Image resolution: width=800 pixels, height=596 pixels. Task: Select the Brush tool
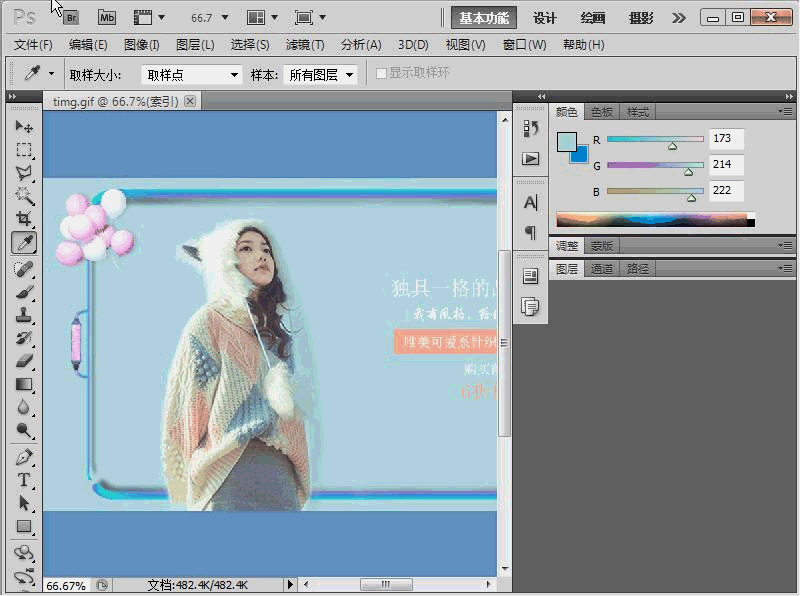24,292
